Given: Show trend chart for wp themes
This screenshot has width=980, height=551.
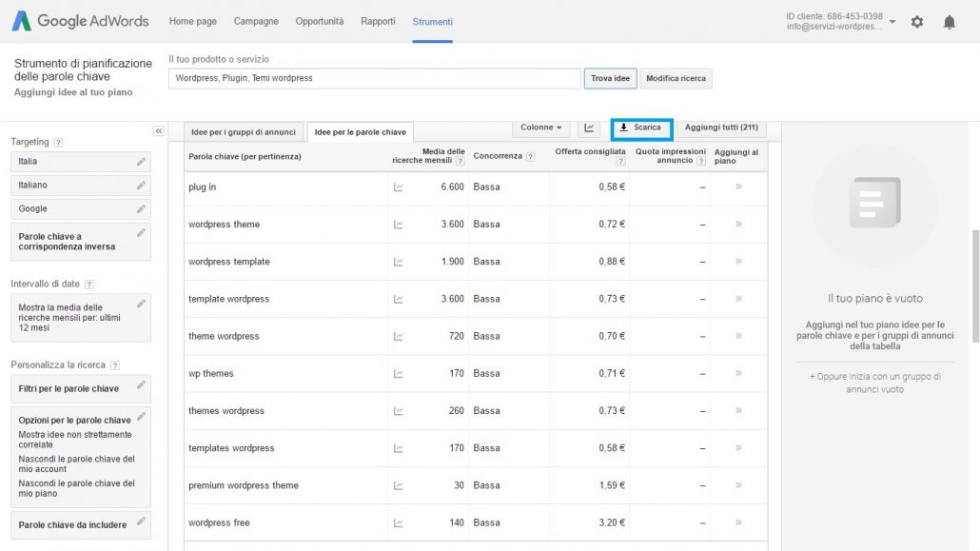Looking at the screenshot, I should [x=398, y=373].
